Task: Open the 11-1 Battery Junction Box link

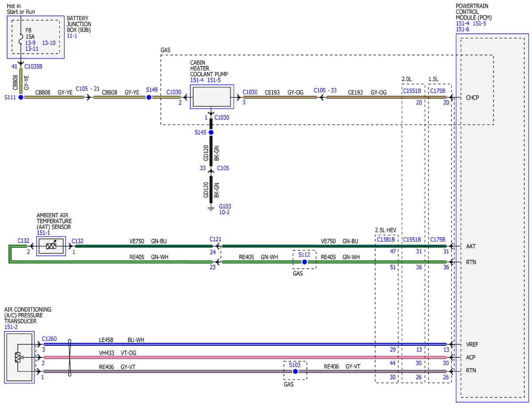Action: 72,36
